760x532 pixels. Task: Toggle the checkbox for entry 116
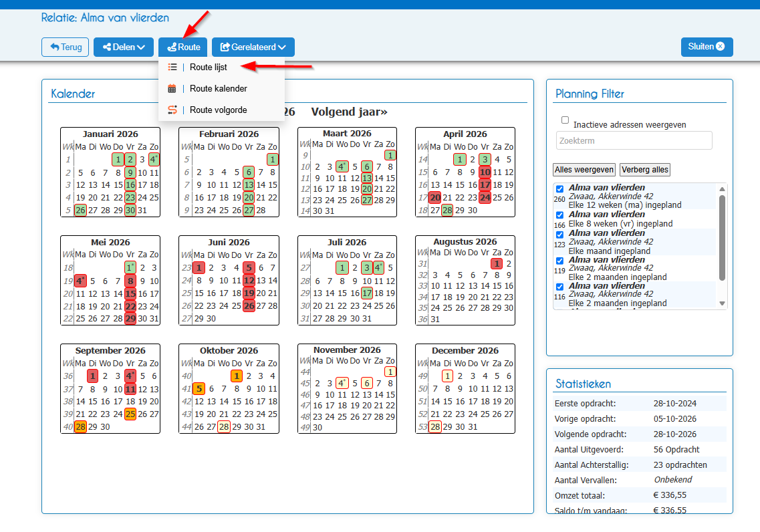[560, 287]
